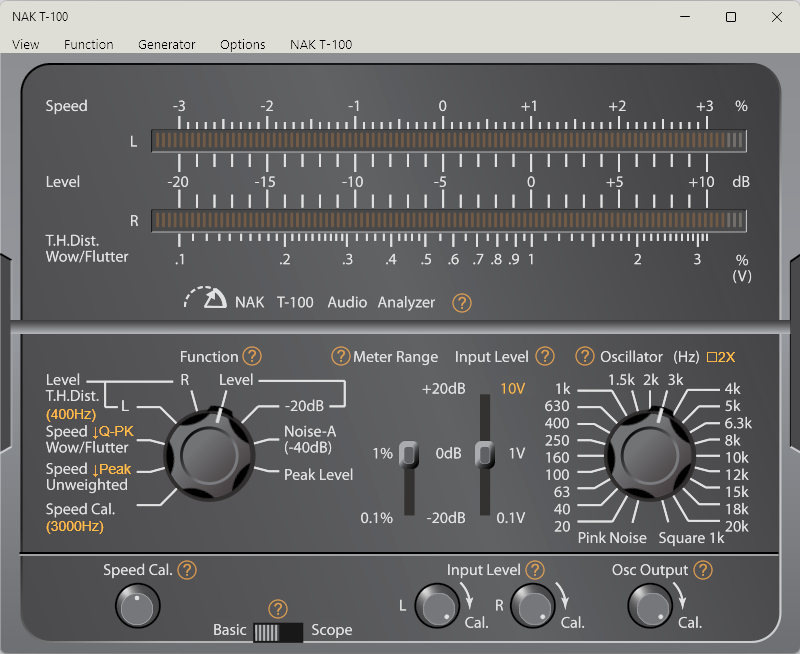This screenshot has height=654, width=800.
Task: Click the Function rotary knob
Action: [x=210, y=455]
